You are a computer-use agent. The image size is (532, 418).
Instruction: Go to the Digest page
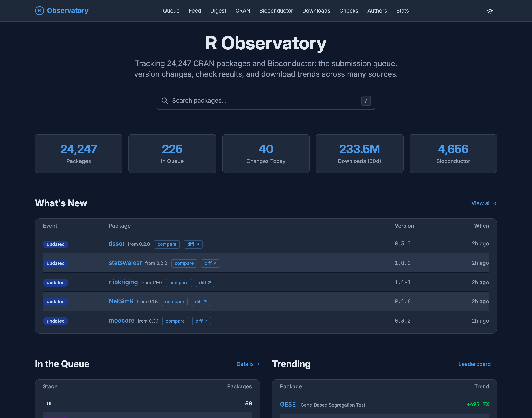(218, 10)
